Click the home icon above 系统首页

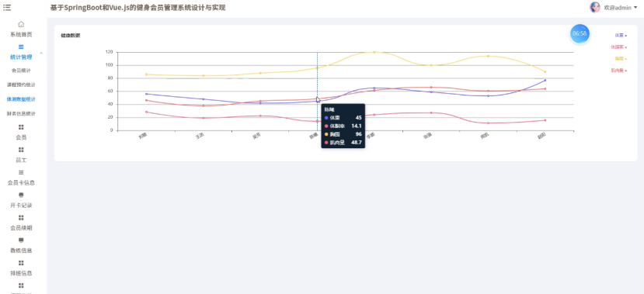click(x=21, y=24)
